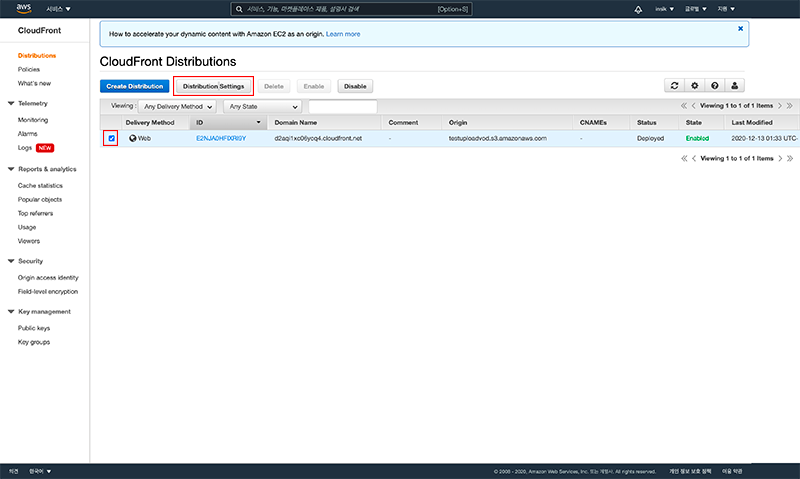
Task: Collapse the Telemetry section
Action: [11, 104]
